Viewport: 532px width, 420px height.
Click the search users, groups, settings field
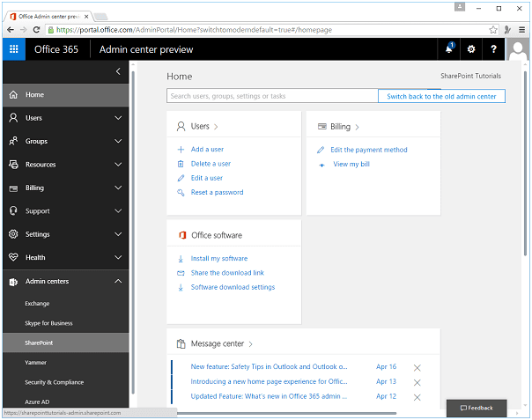(x=271, y=96)
